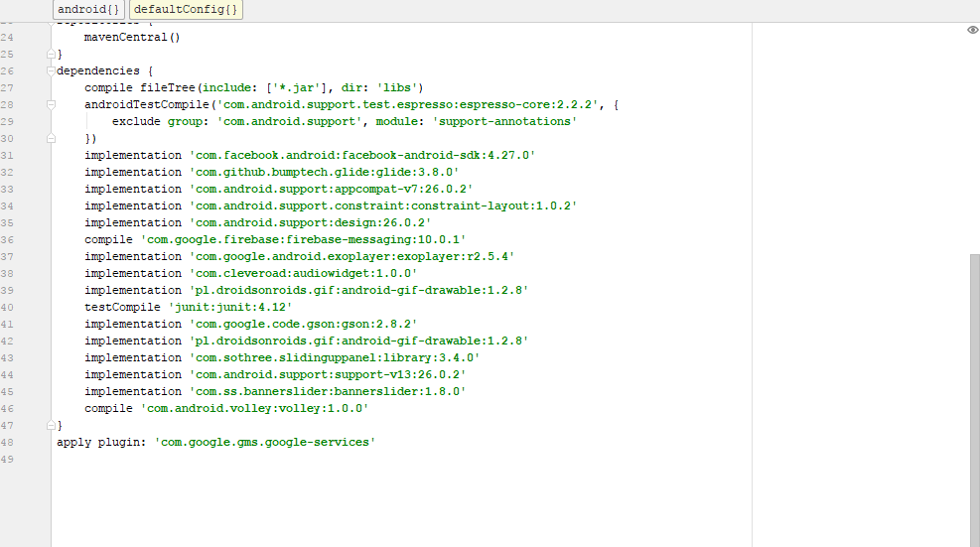Viewport: 980px width, 547px height.
Task: Click the 'dependencies {' text
Action: point(104,71)
